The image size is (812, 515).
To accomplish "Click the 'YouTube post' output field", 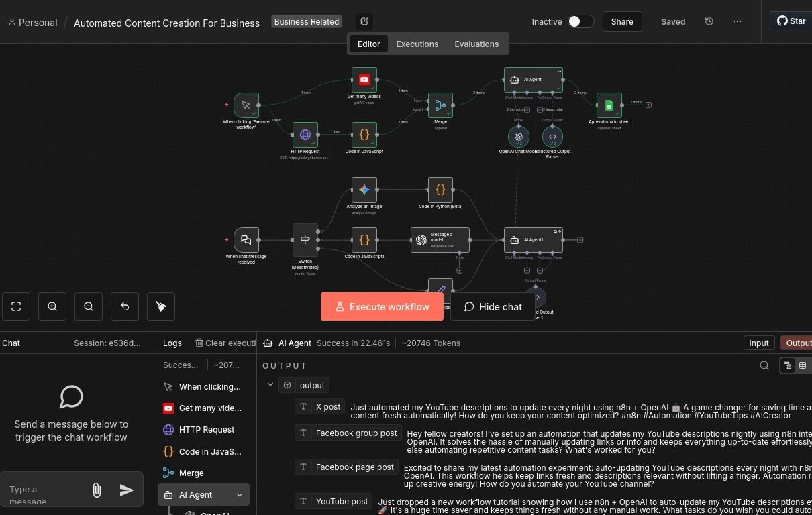I will click(x=334, y=501).
